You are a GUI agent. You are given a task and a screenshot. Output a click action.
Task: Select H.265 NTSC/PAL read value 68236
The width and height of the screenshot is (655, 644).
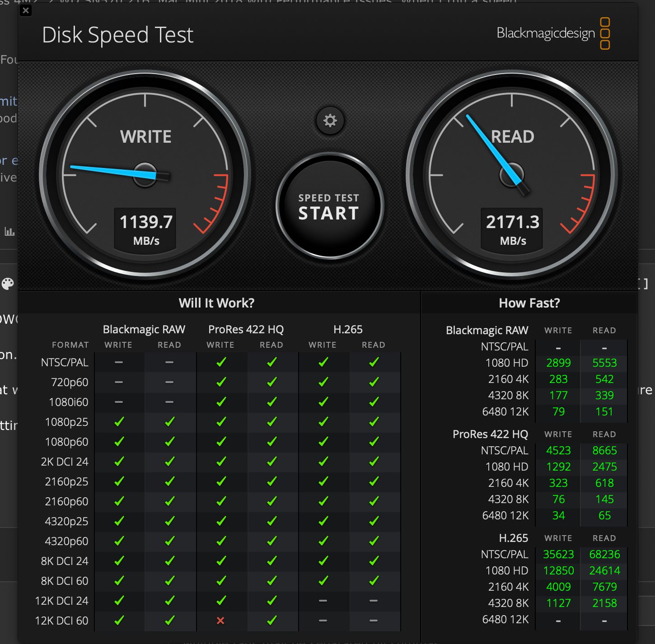click(x=604, y=555)
